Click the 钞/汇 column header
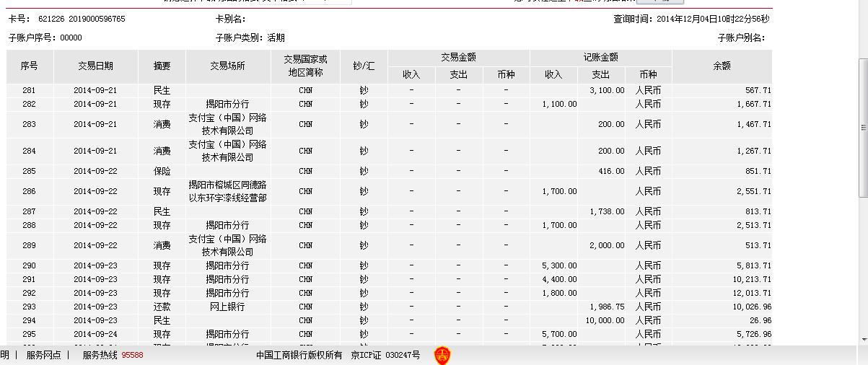This screenshot has height=365, width=868. point(364,66)
